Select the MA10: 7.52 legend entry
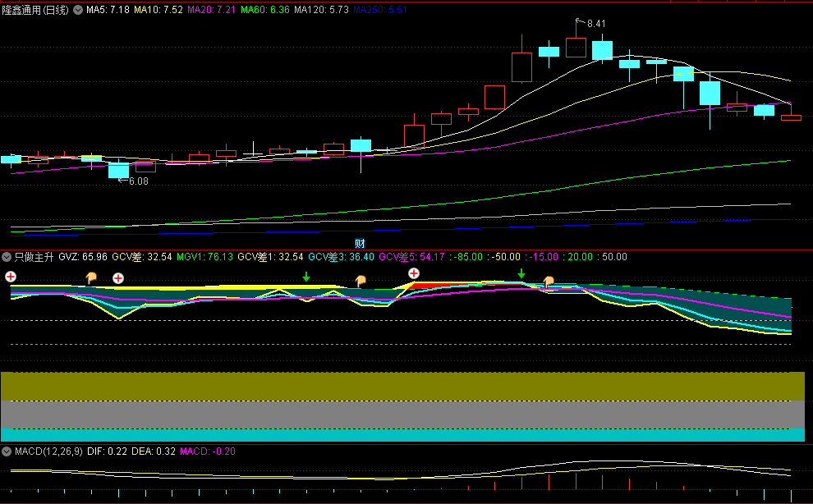 tap(158, 10)
